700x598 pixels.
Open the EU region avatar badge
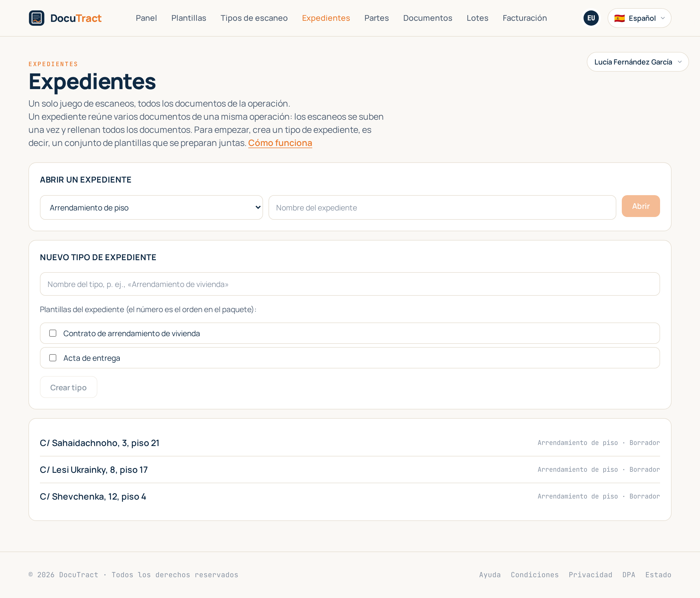point(591,18)
